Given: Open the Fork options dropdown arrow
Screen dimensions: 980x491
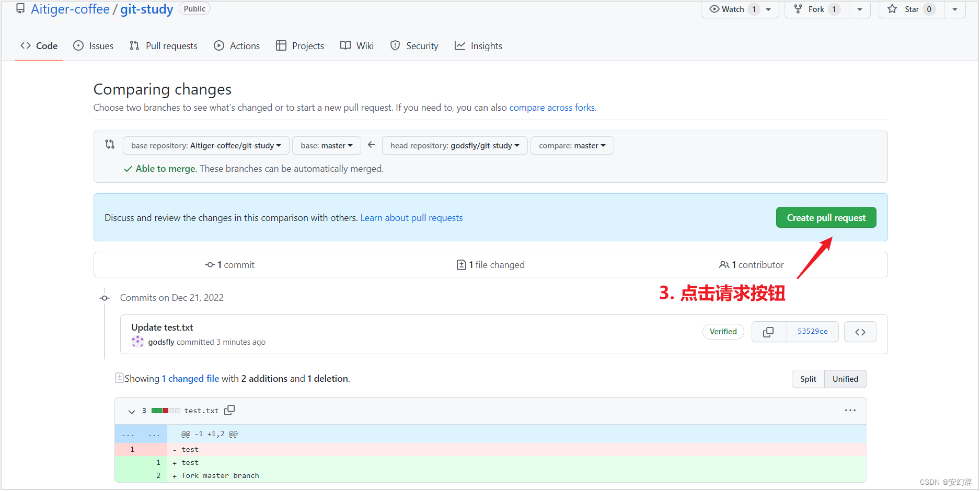Looking at the screenshot, I should (x=860, y=9).
